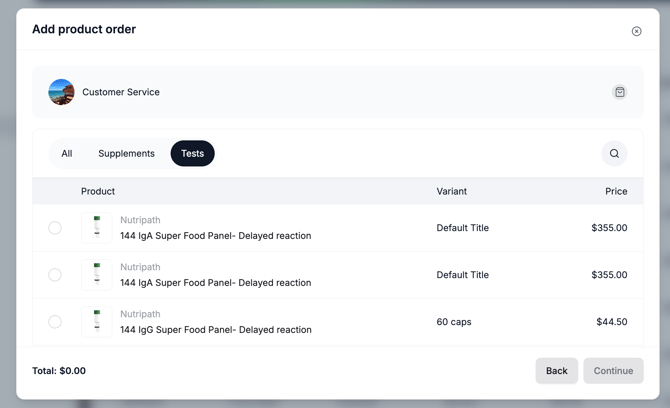
Task: Click the "60 caps" variant cell
Action: point(454,322)
